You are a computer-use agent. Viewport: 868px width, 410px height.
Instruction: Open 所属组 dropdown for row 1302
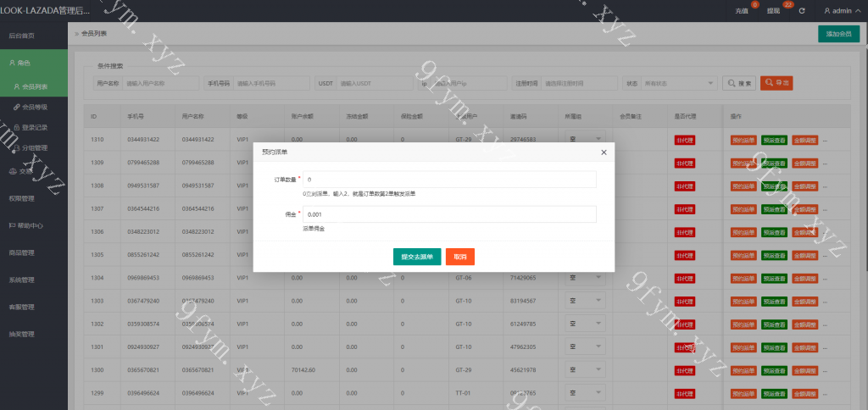click(585, 324)
